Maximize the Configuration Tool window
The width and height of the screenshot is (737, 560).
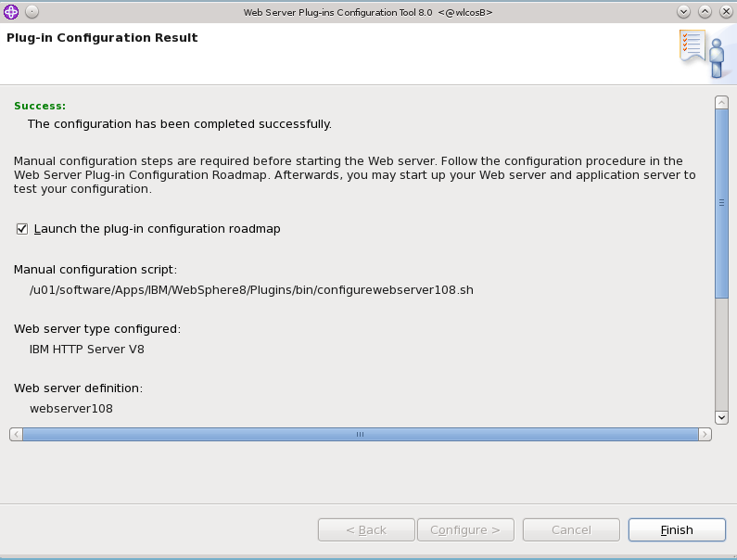705,12
